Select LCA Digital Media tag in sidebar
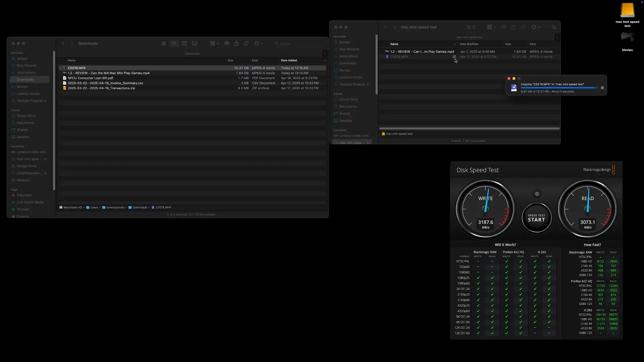 click(30, 202)
